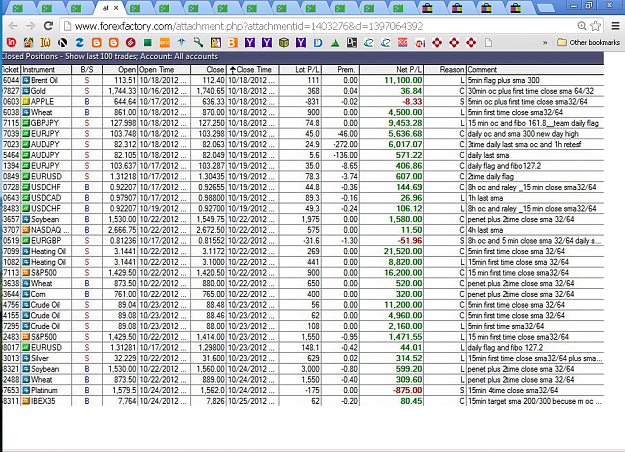The image size is (625, 452).
Task: Click the zoom magnifier icon in address bar
Action: coord(582,26)
